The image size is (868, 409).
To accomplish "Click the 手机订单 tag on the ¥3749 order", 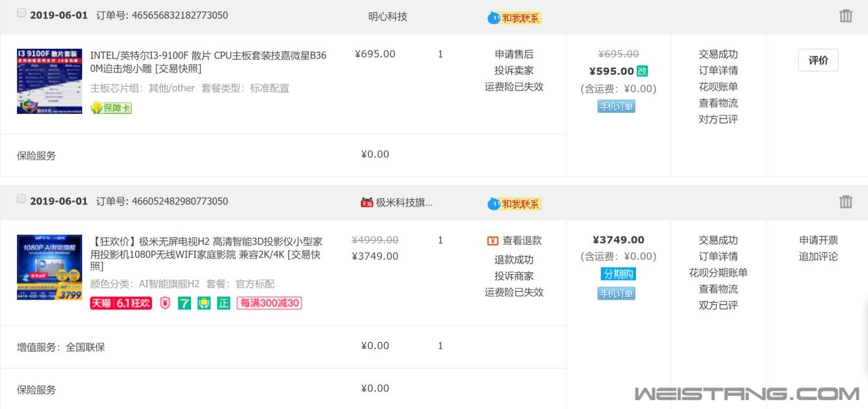I will point(616,293).
